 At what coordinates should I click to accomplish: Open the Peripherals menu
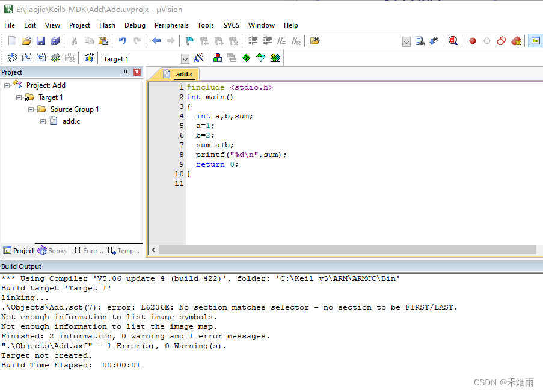pyautogui.click(x=171, y=25)
